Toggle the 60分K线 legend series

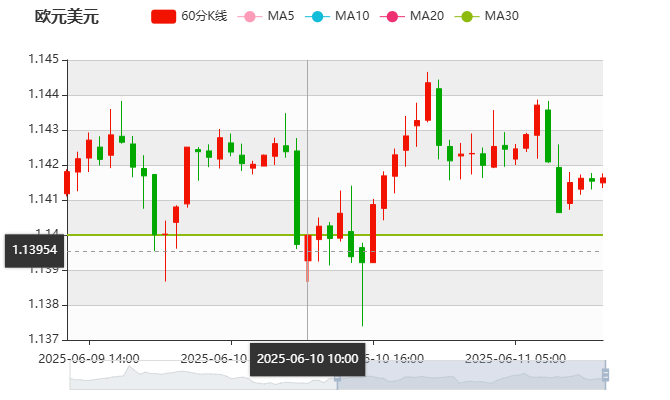pos(189,16)
